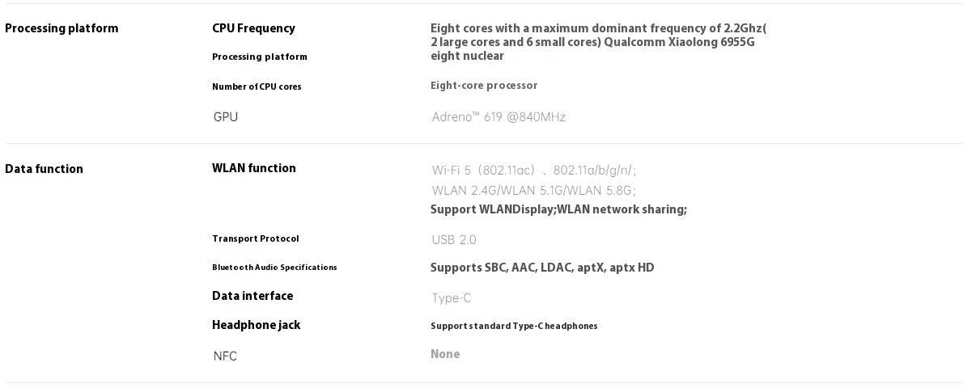Select the CPU Frequency label
The width and height of the screenshot is (980, 388).
(x=253, y=28)
